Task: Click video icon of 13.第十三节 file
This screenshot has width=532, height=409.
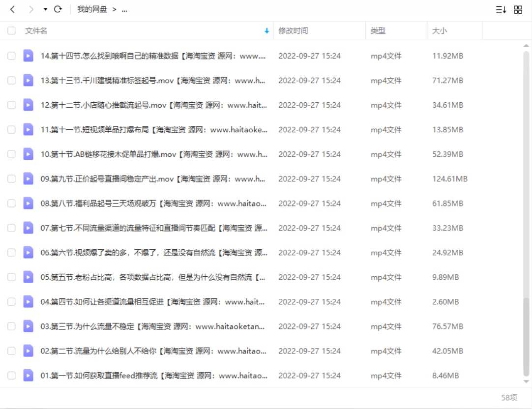Action: coord(28,81)
